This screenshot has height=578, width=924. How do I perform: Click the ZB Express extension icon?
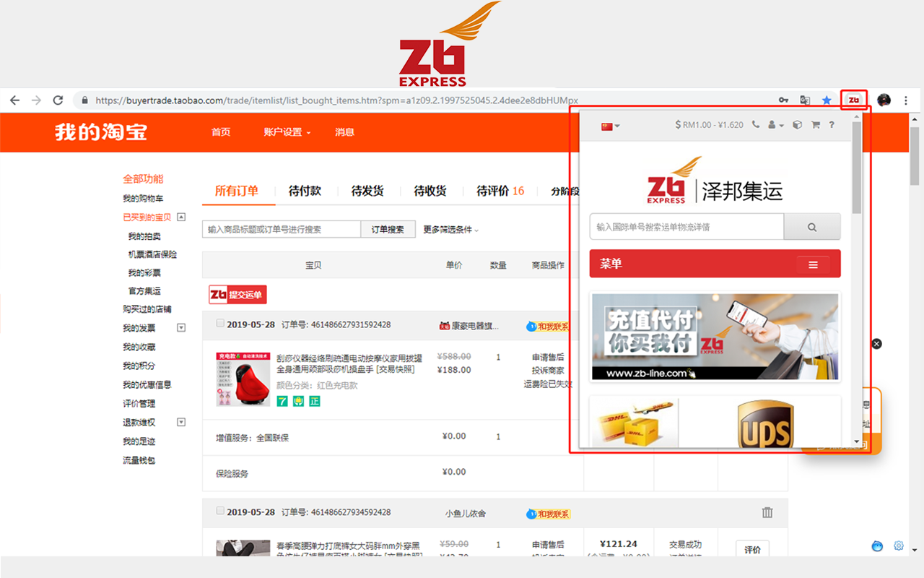[854, 100]
